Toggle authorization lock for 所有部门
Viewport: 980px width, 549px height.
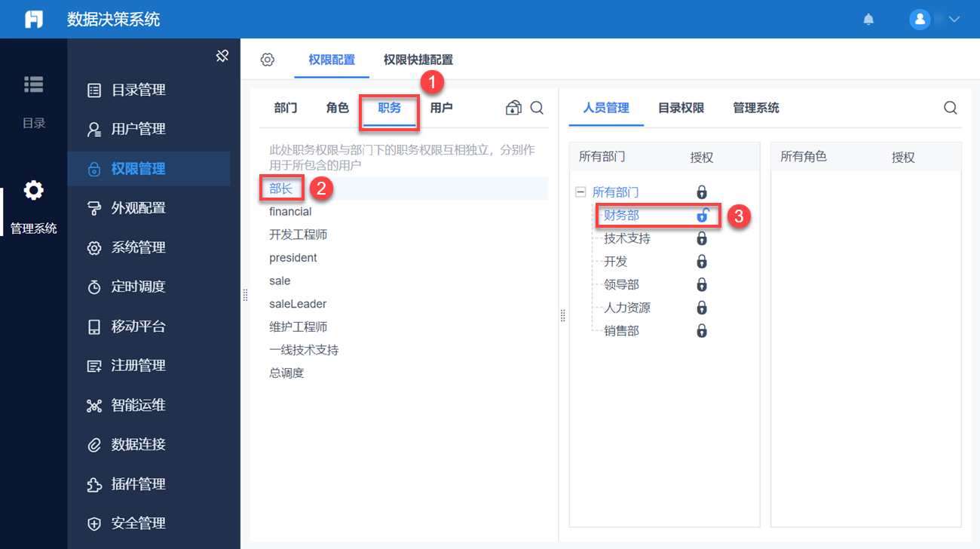tap(702, 192)
